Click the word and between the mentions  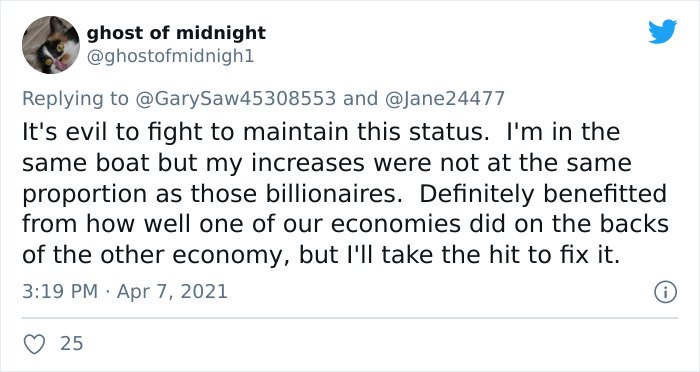point(360,98)
